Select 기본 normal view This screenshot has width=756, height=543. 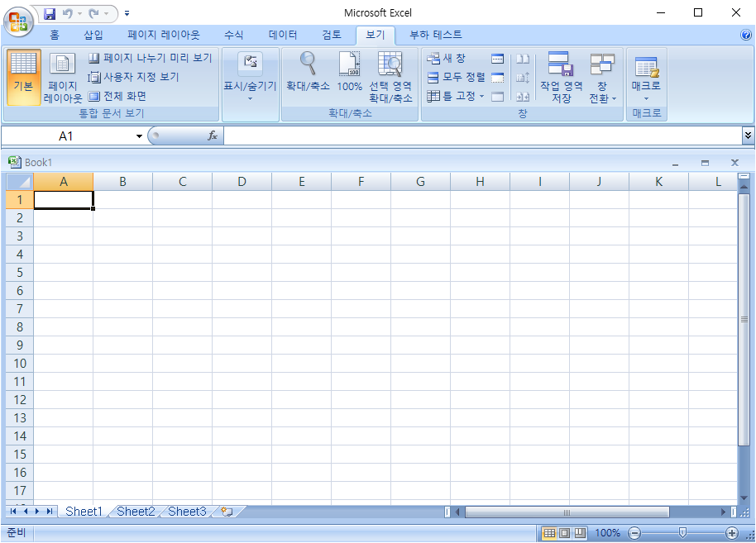pos(23,77)
